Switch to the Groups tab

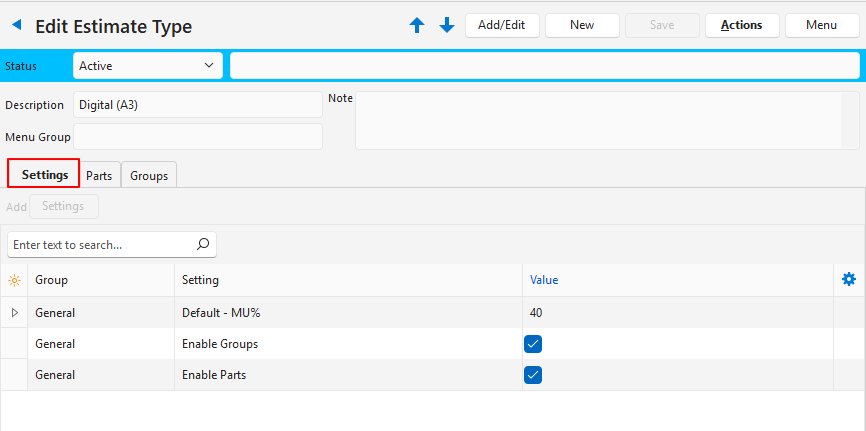click(149, 176)
